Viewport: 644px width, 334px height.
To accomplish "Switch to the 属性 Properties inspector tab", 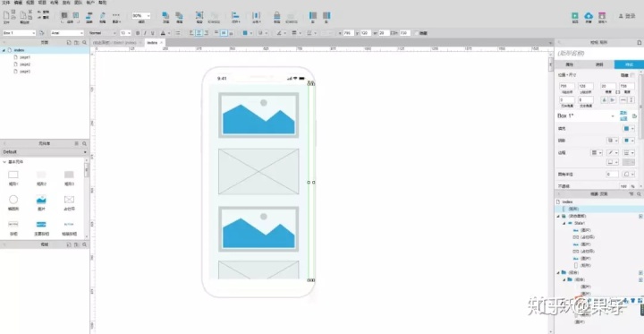I will coord(569,64).
